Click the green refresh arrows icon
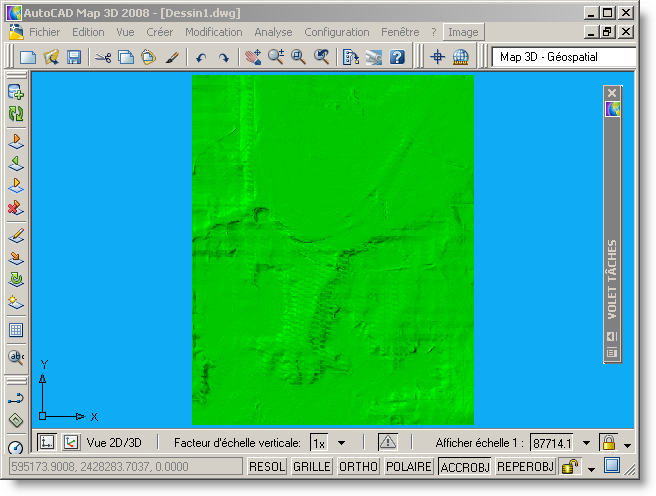Screen dimensions: 656x496 click(x=16, y=113)
